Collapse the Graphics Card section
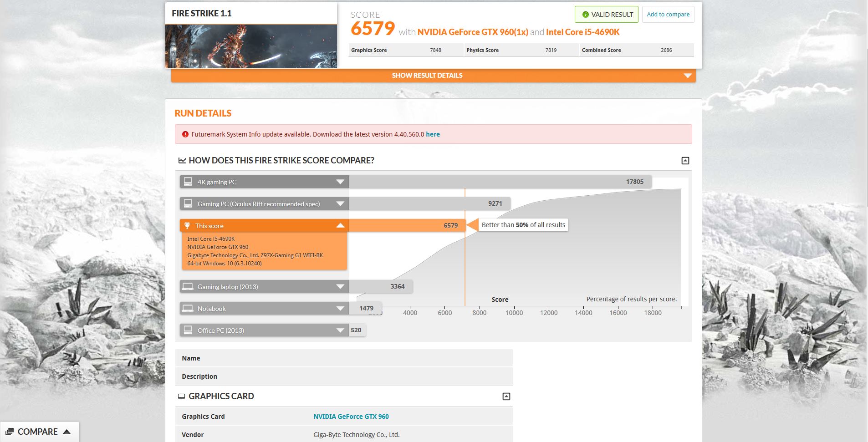 pyautogui.click(x=506, y=396)
